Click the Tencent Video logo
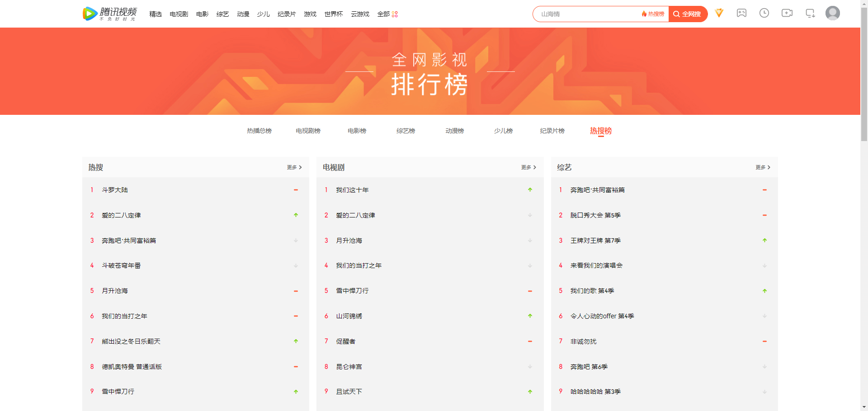 click(x=109, y=14)
